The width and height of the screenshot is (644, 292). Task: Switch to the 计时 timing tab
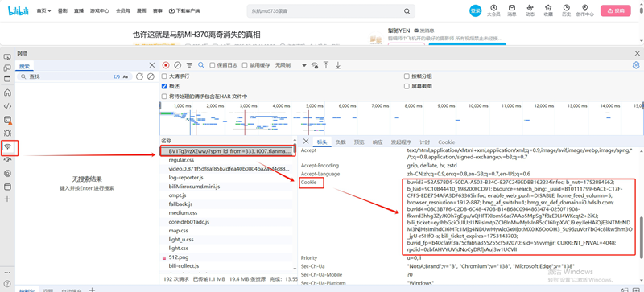point(424,142)
